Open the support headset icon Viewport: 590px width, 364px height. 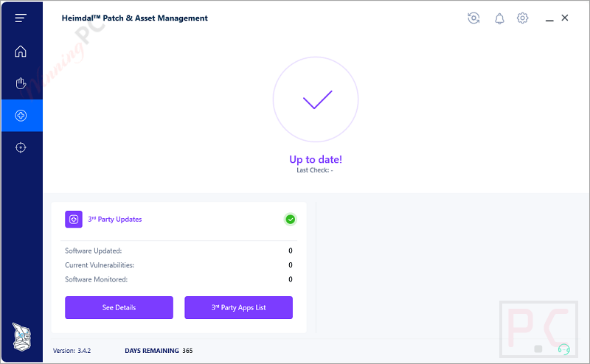coord(563,350)
